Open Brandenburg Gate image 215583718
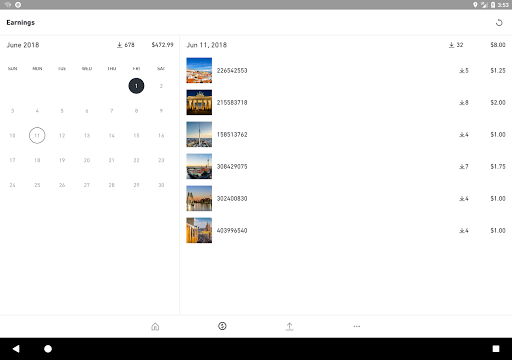 coord(199,102)
